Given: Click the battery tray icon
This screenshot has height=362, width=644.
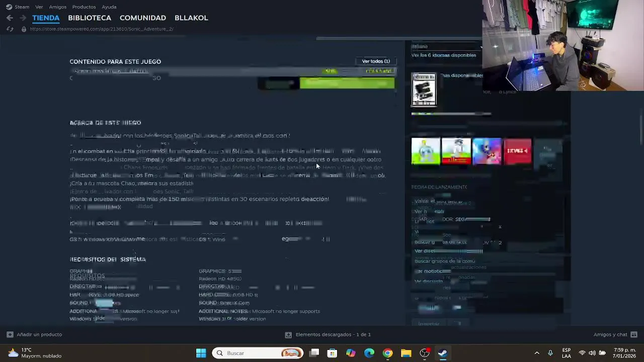Looking at the screenshot, I should click(602, 353).
